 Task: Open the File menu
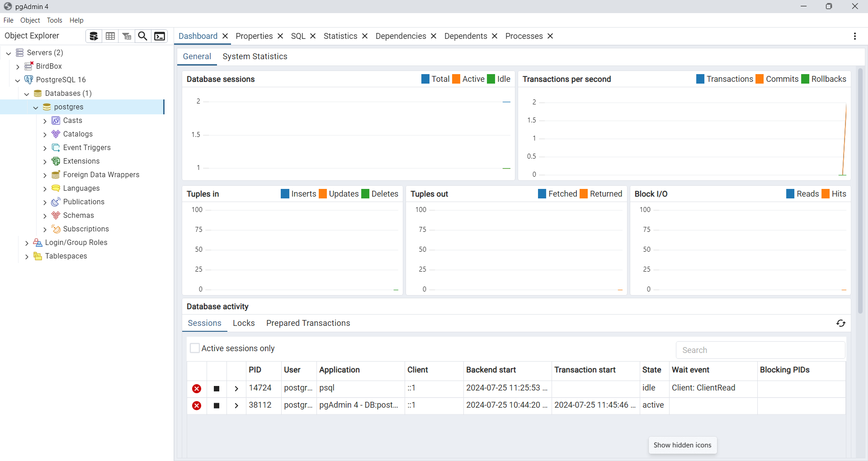click(x=8, y=20)
